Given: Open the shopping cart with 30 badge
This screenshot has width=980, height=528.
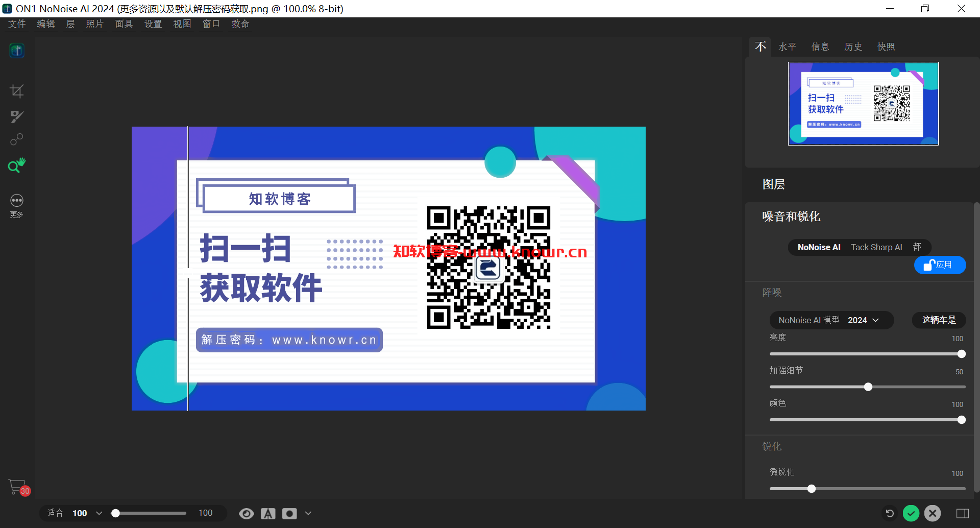Looking at the screenshot, I should coord(19,488).
